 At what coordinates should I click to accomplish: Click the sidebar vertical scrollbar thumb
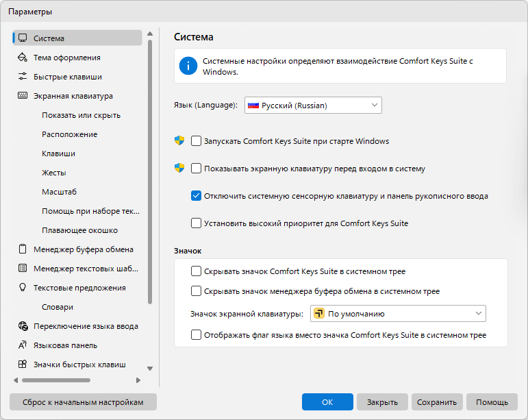(150, 172)
